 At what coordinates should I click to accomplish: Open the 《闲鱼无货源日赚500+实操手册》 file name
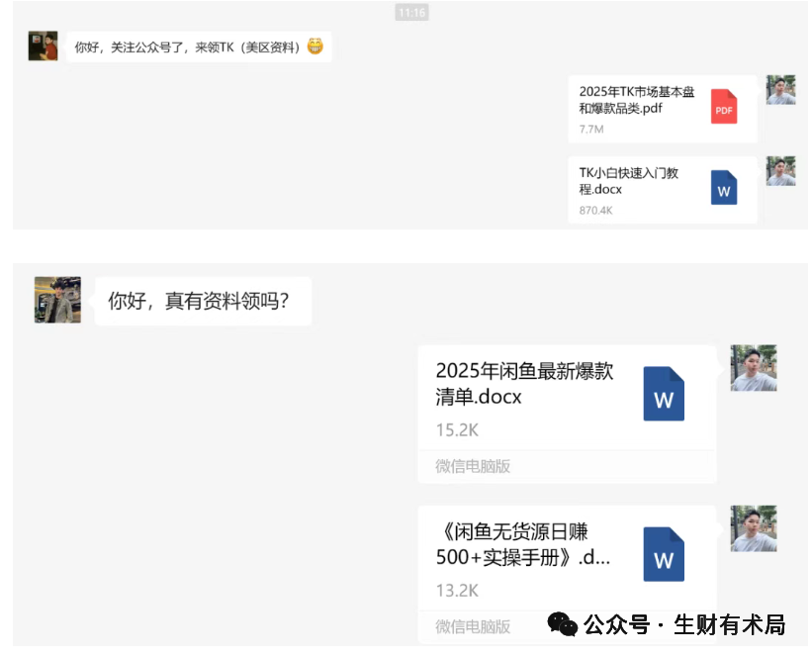tap(522, 544)
